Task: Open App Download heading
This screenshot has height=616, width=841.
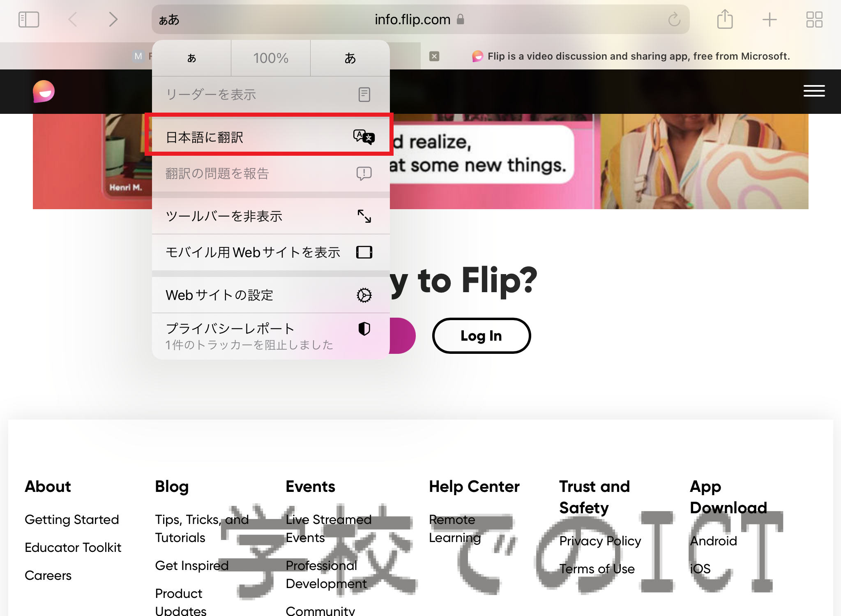Action: point(728,497)
